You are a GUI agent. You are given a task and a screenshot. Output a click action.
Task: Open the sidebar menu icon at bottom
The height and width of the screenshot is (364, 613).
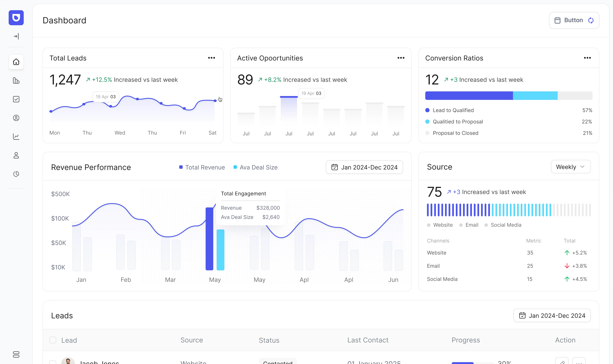(16, 355)
